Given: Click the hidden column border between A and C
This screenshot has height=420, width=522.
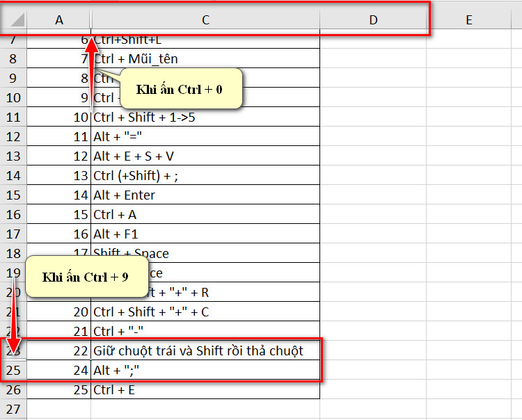Looking at the screenshot, I should [x=90, y=20].
